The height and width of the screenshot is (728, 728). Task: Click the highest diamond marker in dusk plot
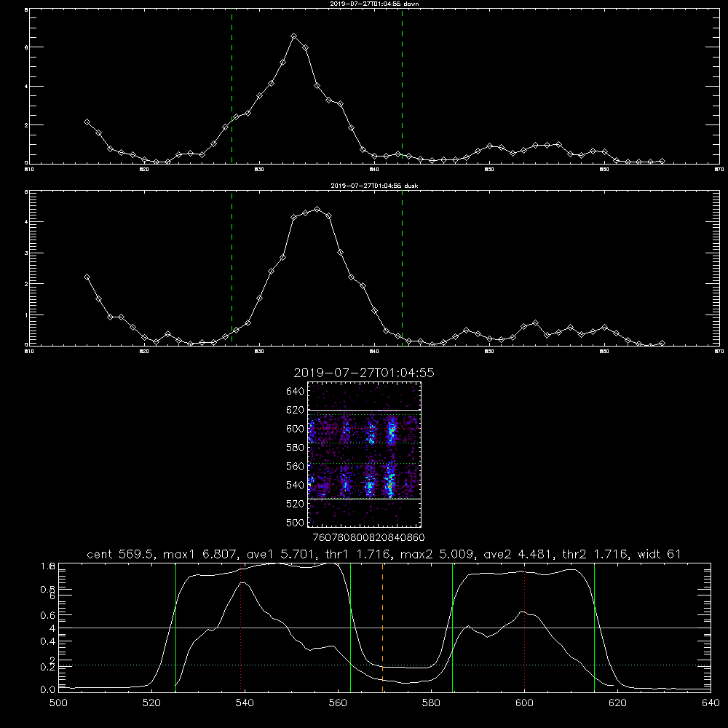point(317,210)
